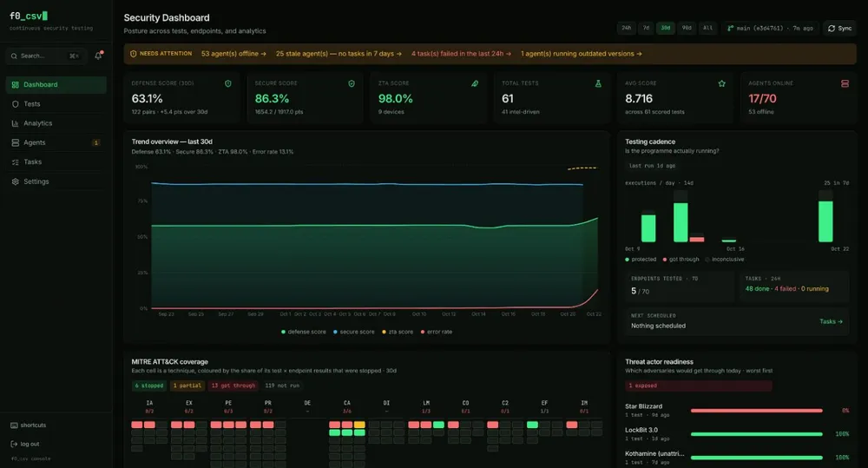The image size is (868, 468).
Task: Click the log out link
Action: click(25, 445)
